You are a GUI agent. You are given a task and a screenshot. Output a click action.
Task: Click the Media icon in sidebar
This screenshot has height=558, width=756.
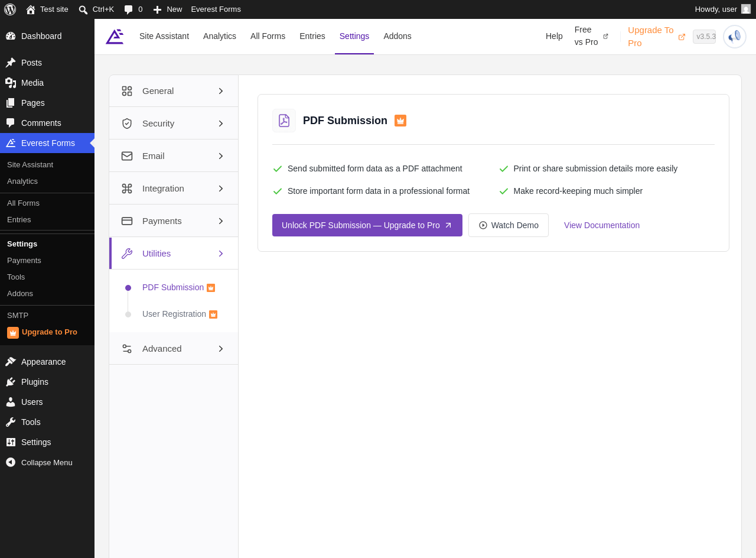(x=11, y=83)
